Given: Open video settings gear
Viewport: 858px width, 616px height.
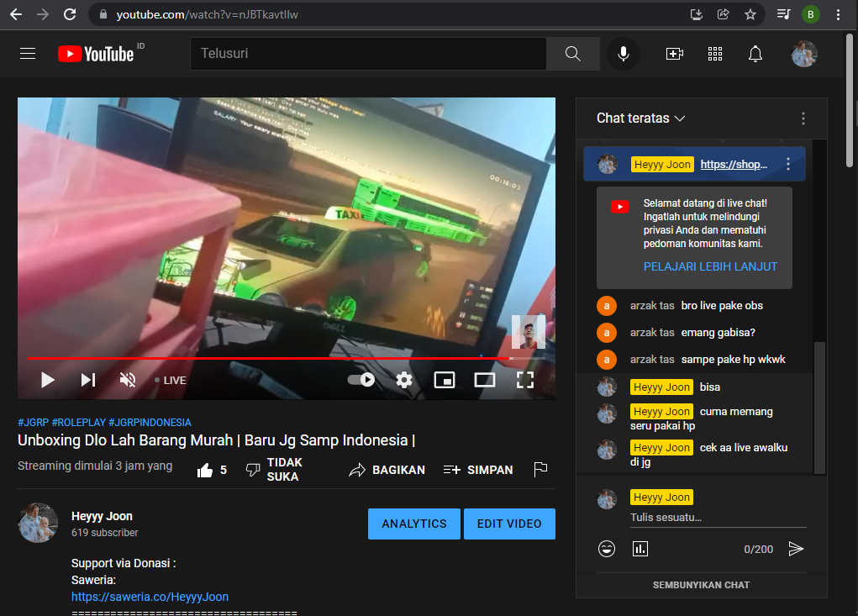Looking at the screenshot, I should point(404,380).
